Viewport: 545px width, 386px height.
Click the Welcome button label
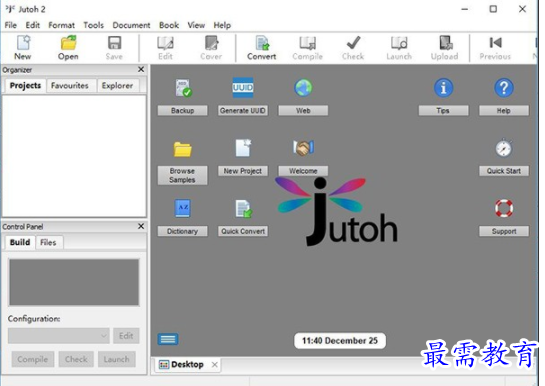(x=303, y=171)
